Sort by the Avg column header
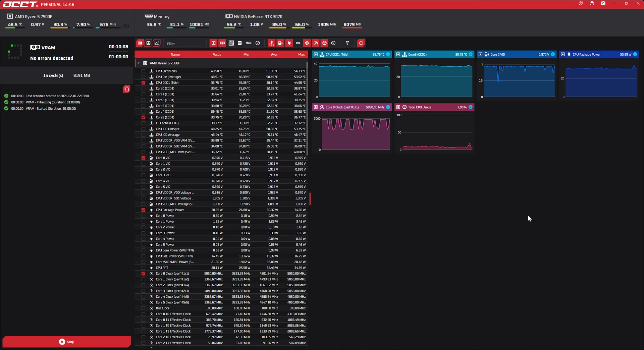This screenshot has width=644, height=350. (x=274, y=54)
